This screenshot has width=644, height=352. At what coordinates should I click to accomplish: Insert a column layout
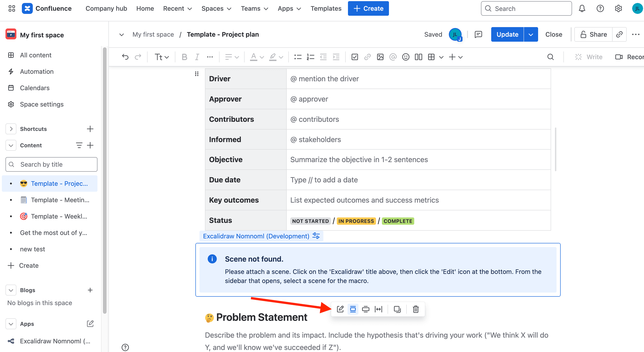click(x=418, y=57)
